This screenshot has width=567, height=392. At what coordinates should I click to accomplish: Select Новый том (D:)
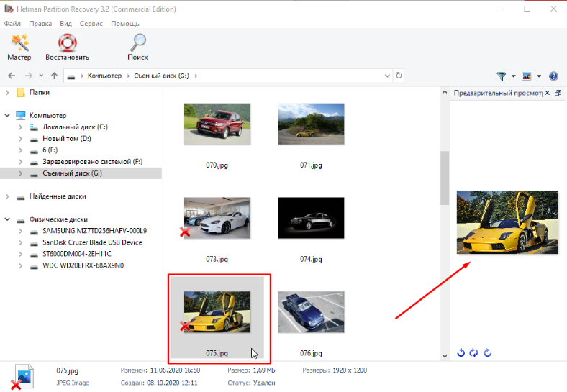[x=67, y=139]
